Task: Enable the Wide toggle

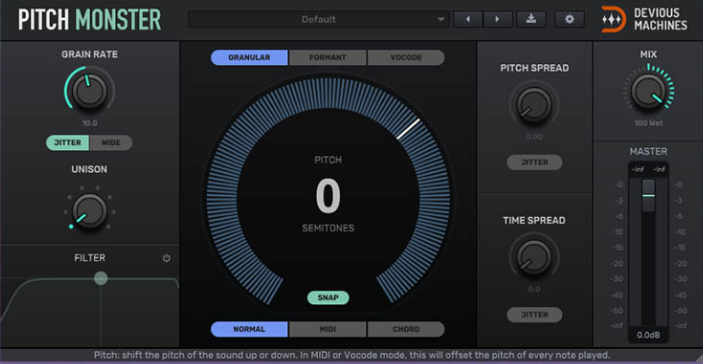Action: [111, 143]
